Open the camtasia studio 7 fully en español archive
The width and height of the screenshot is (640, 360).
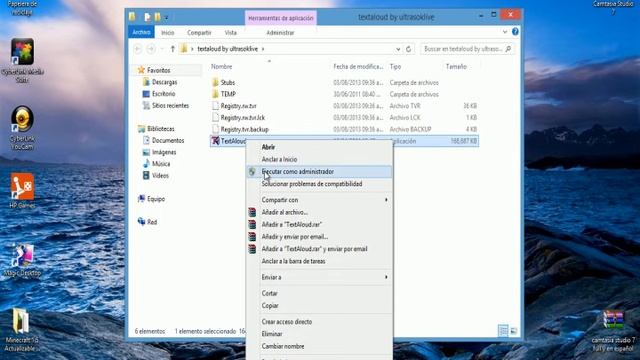[613, 320]
